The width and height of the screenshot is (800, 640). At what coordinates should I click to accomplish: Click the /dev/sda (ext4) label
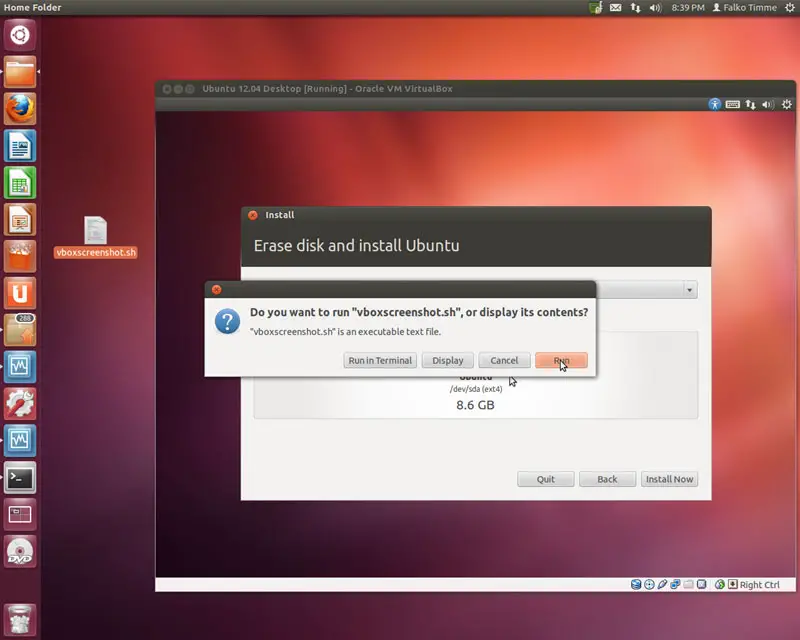click(476, 389)
